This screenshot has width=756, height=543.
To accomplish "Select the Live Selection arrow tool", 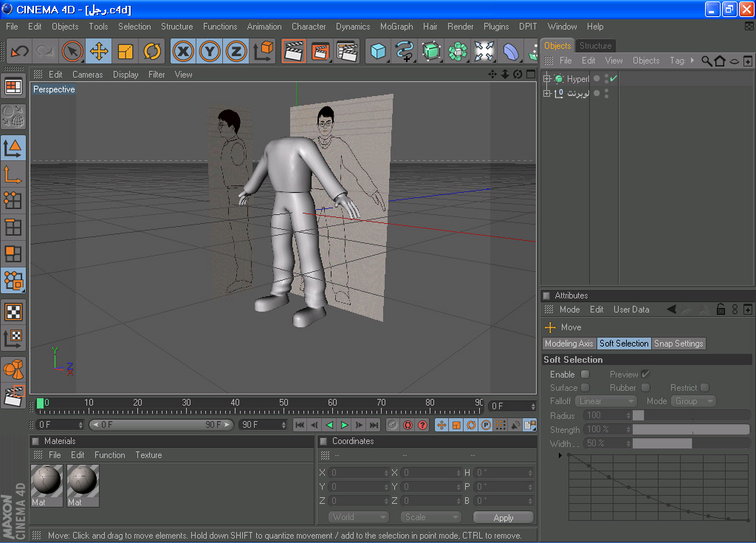I will 72,51.
